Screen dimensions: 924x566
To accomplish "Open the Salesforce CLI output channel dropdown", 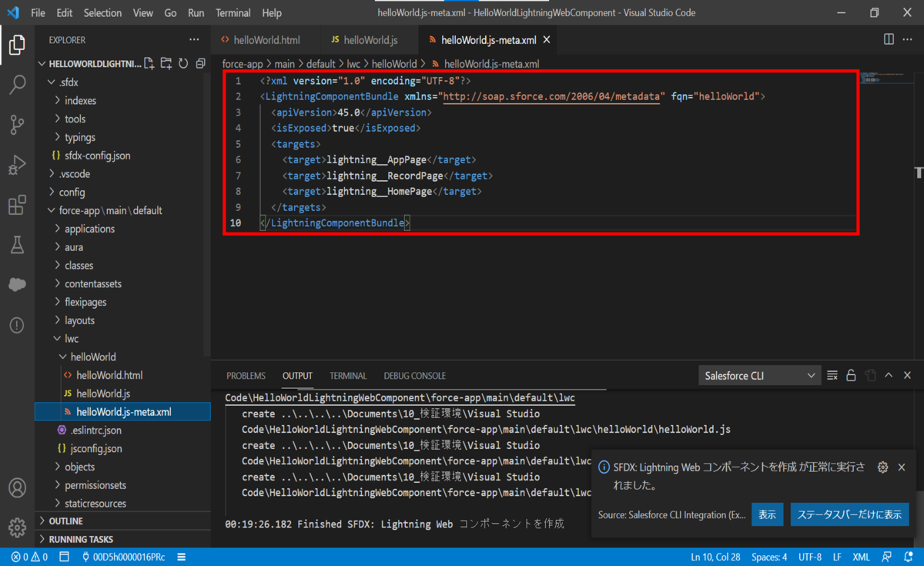I will (x=759, y=376).
